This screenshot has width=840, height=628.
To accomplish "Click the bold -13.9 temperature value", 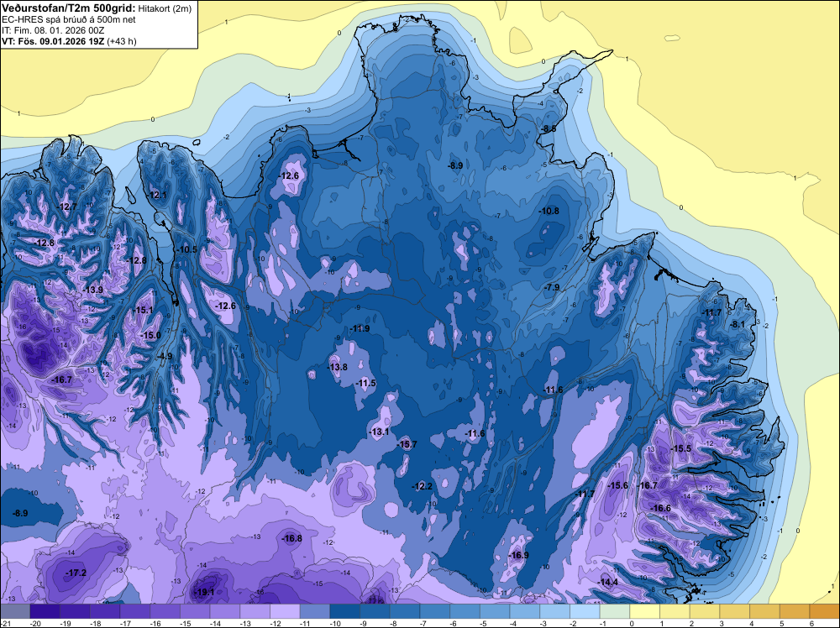I will (92, 290).
